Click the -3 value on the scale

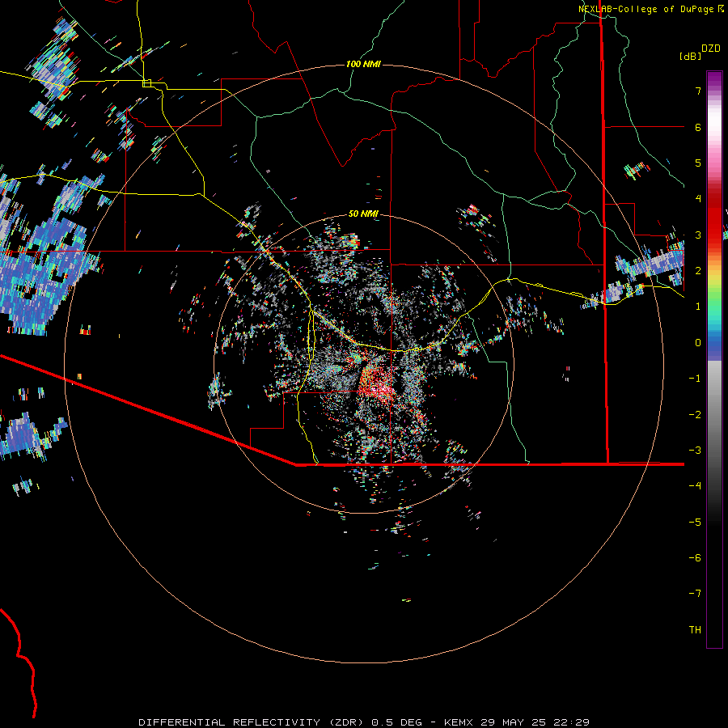695,451
